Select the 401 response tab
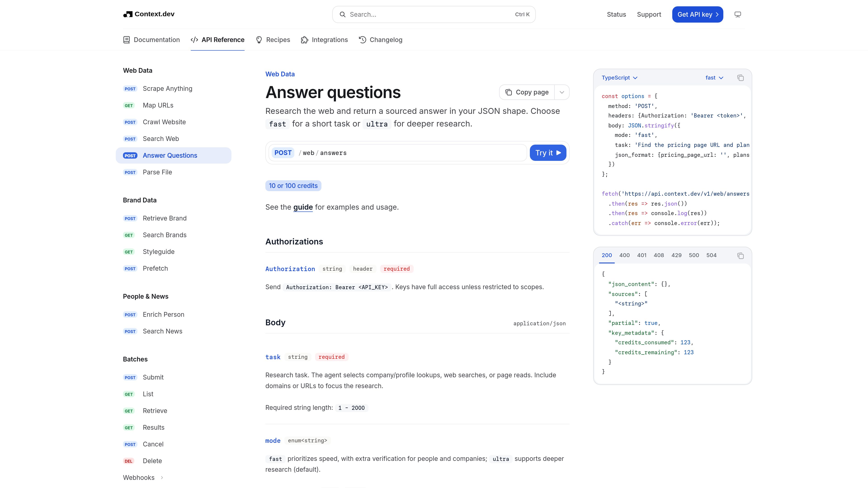The height and width of the screenshot is (488, 868). (x=642, y=255)
